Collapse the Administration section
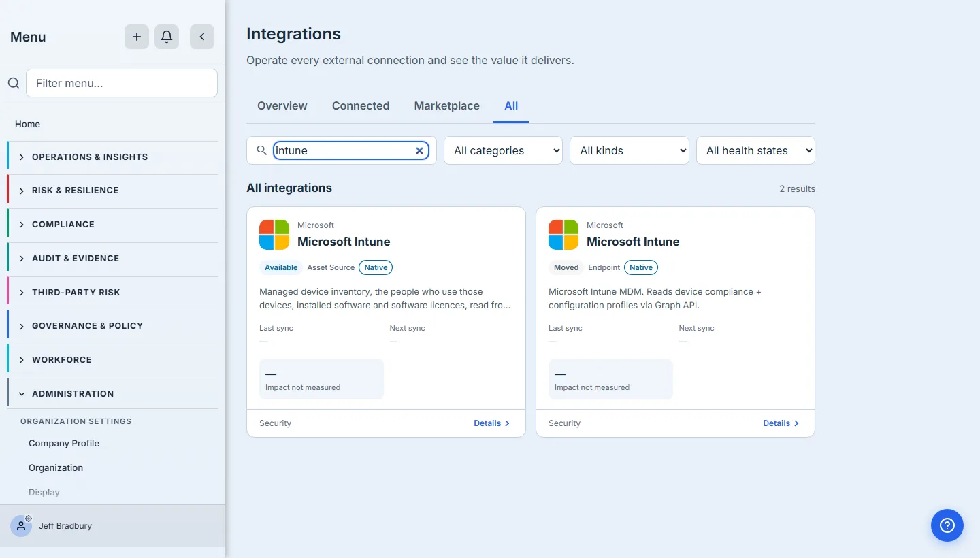This screenshot has width=980, height=558. click(x=112, y=394)
